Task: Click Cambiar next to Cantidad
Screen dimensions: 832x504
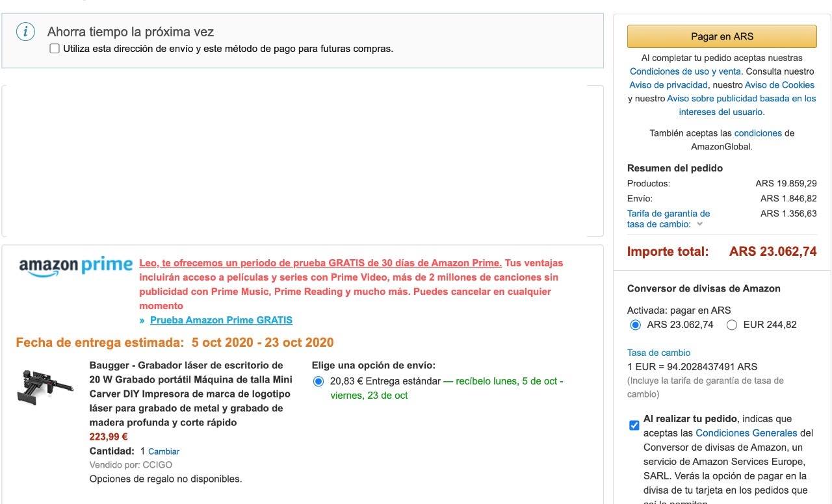Action: pyautogui.click(x=164, y=451)
